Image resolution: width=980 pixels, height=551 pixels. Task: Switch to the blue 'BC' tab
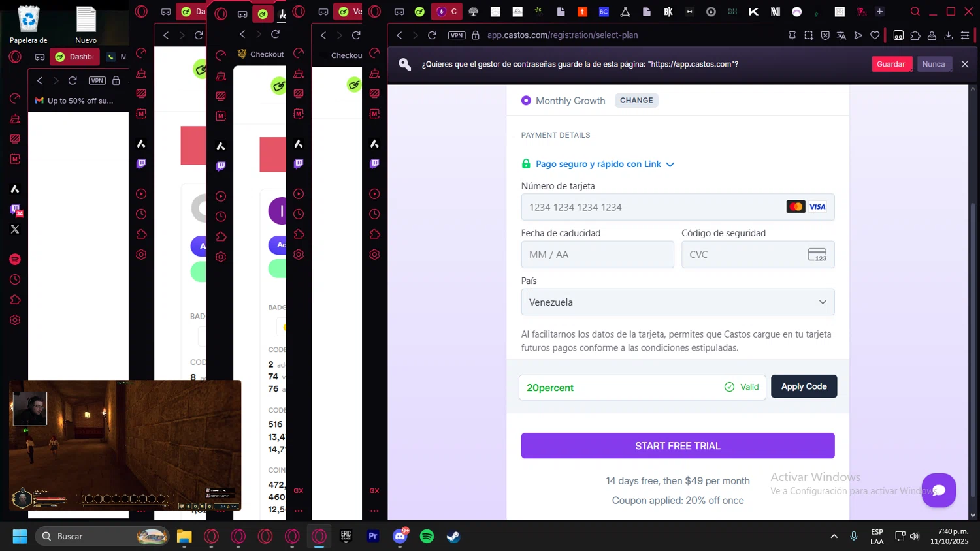[x=604, y=11]
